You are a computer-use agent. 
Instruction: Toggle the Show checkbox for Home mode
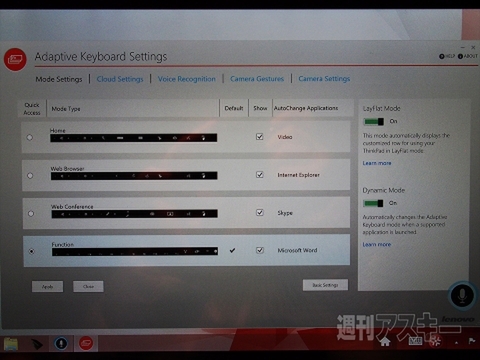259,137
